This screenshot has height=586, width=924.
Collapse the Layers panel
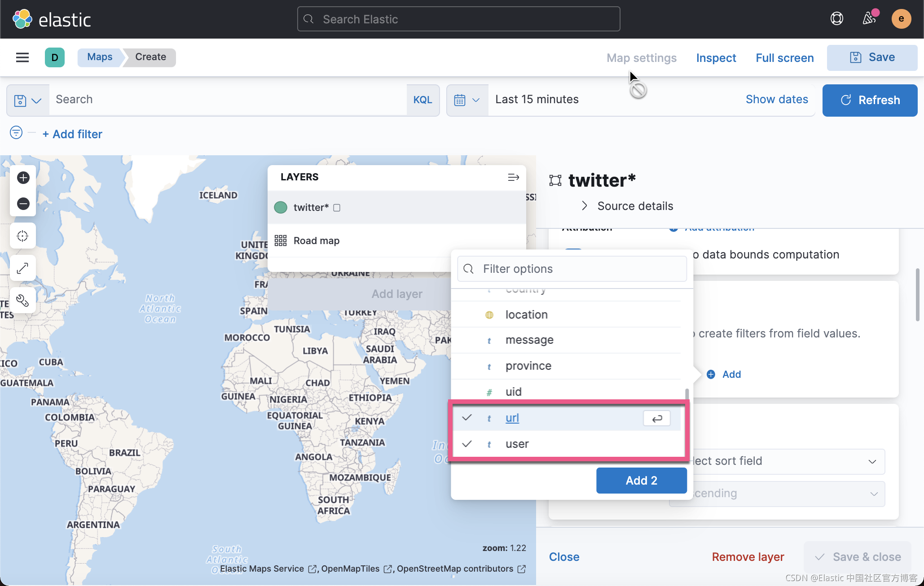(513, 177)
